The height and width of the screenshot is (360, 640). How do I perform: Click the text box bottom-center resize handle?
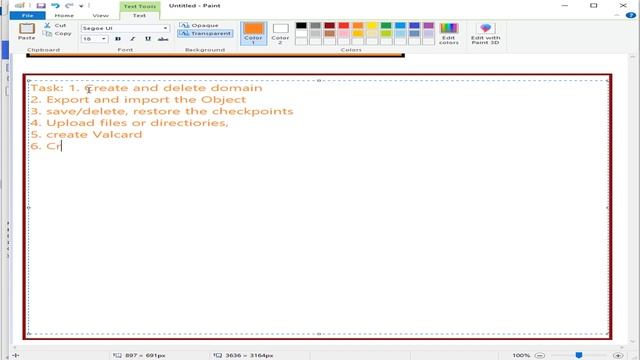click(x=319, y=334)
